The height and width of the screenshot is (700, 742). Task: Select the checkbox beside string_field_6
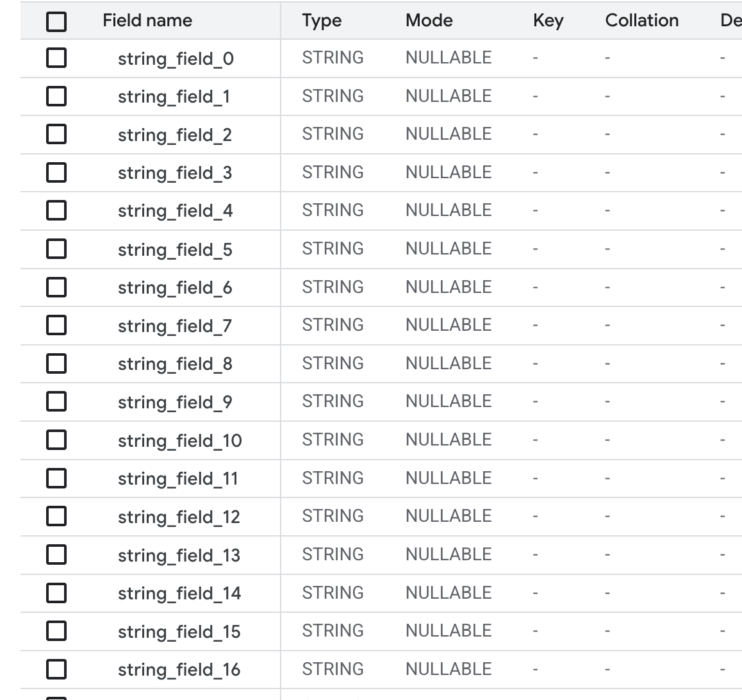coord(56,287)
